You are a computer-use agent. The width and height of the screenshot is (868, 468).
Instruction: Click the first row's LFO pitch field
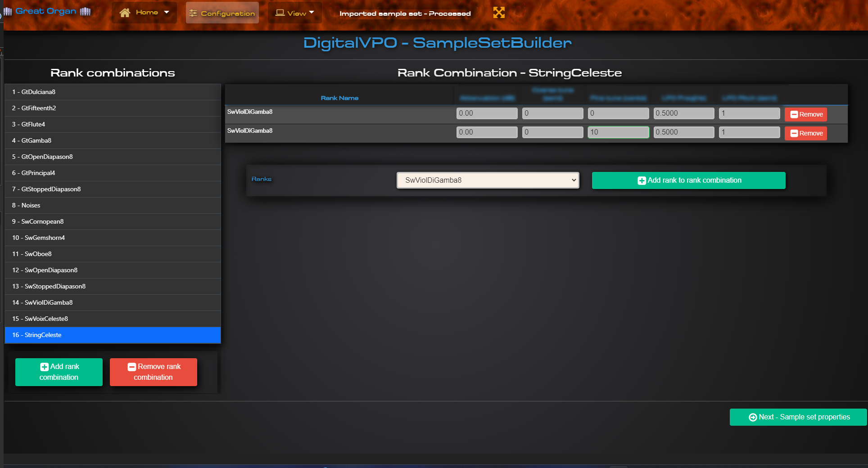pos(750,113)
